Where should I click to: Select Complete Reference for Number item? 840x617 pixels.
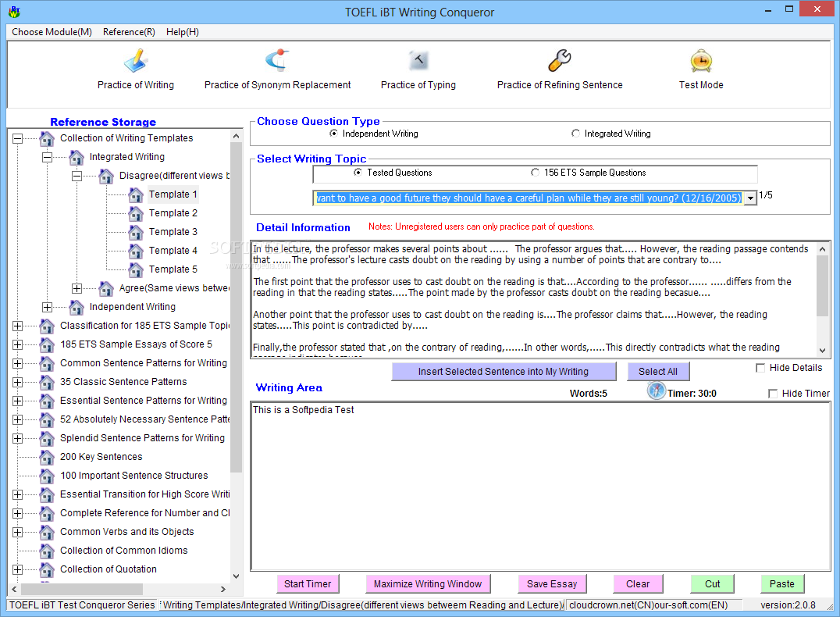click(x=144, y=514)
